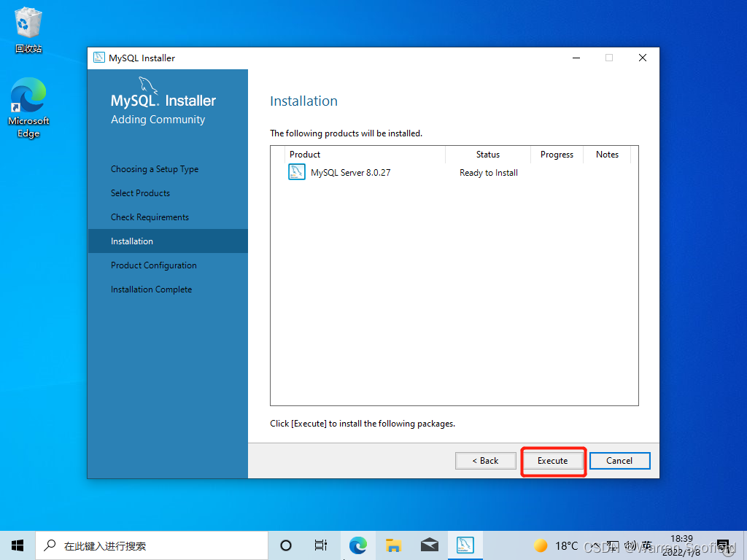This screenshot has width=747, height=560.
Task: Go to Select Products step
Action: coord(140,192)
